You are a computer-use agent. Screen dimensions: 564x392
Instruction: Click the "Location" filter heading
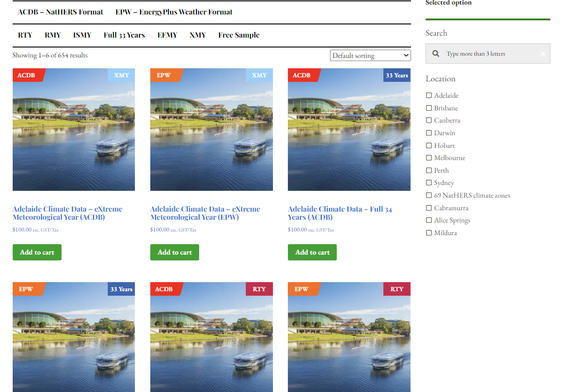click(x=440, y=79)
